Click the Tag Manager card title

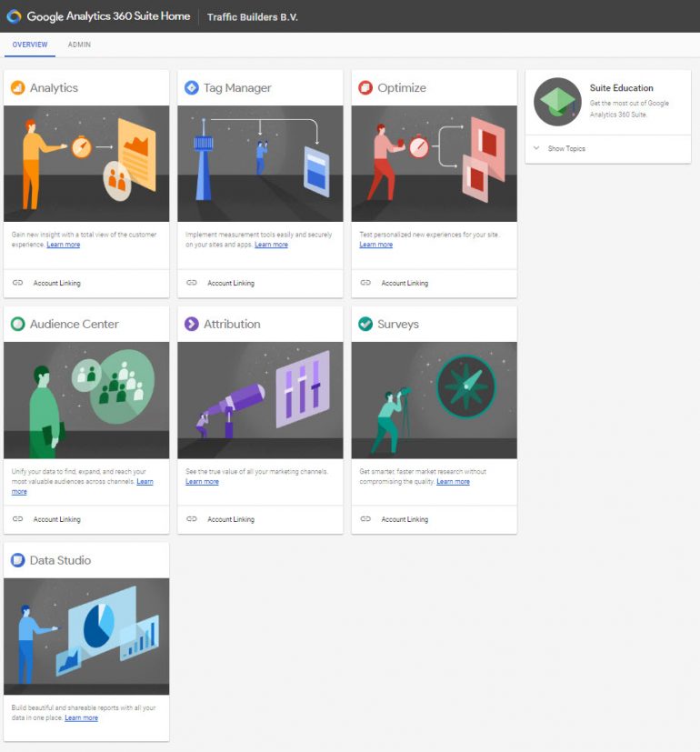[x=237, y=88]
